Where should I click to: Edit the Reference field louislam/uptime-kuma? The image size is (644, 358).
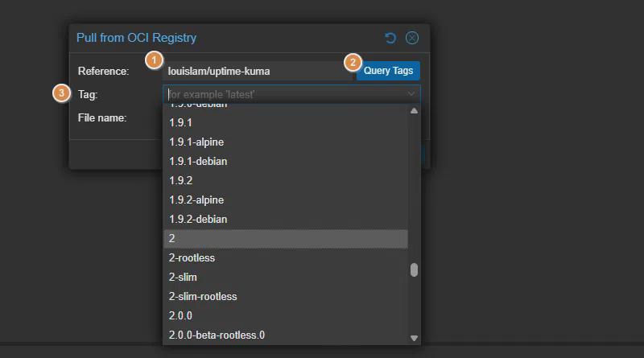258,71
